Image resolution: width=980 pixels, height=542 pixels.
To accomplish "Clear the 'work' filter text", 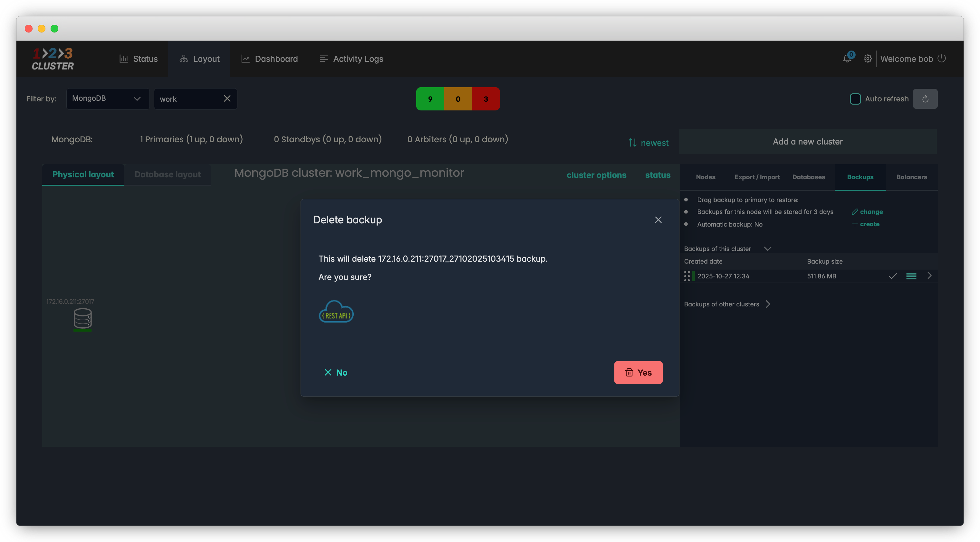I will pos(227,98).
